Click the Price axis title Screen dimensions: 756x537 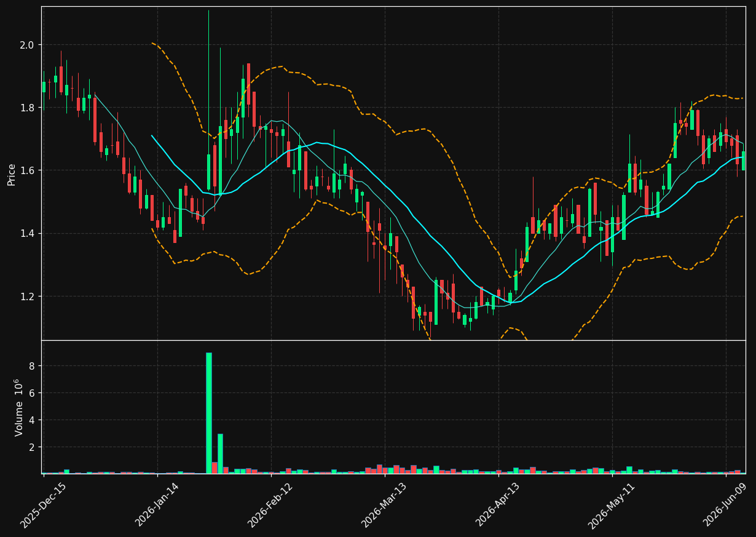coord(12,174)
